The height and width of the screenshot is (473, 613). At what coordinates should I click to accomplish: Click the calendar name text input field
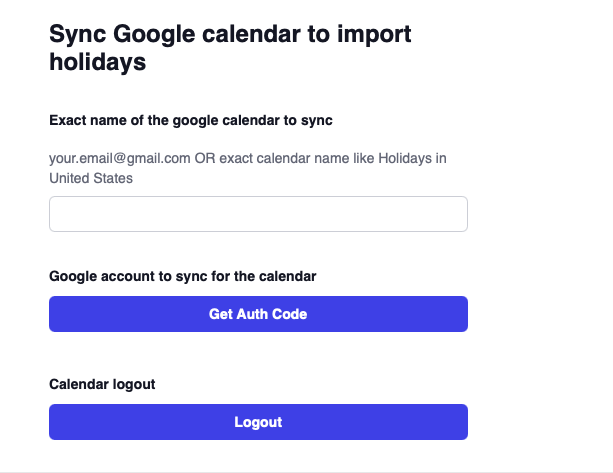[258, 214]
